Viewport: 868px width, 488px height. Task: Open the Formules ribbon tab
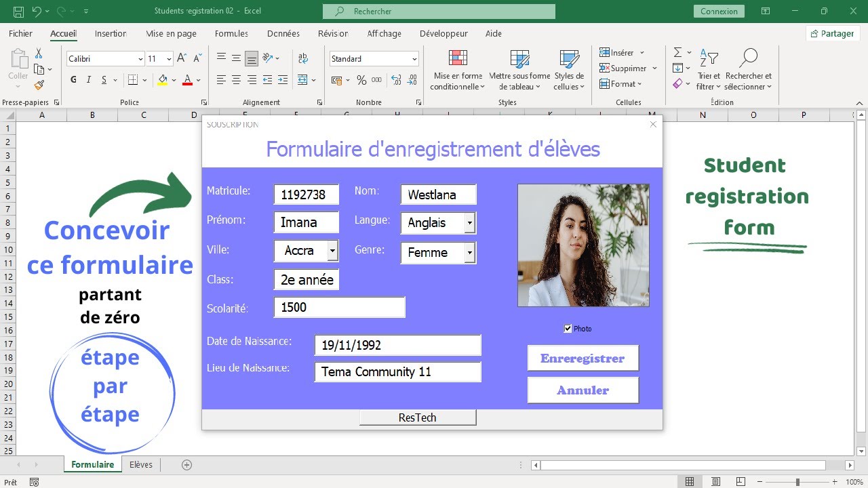(231, 33)
